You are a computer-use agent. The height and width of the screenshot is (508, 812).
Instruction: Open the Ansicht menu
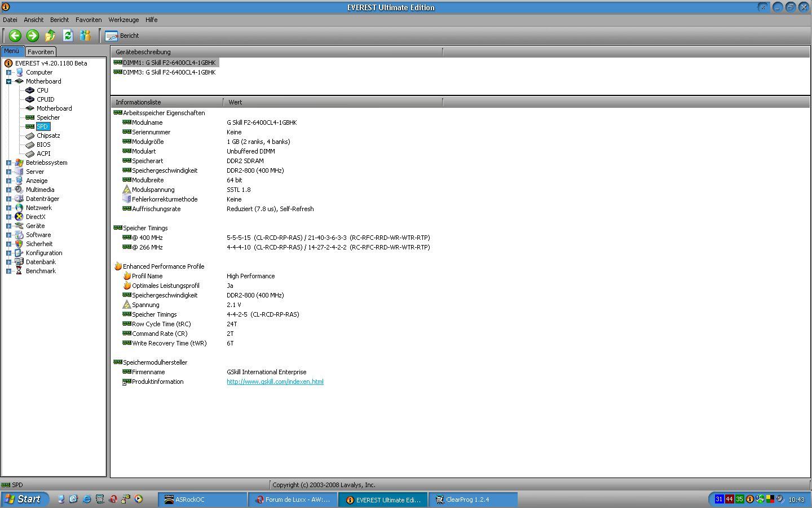click(x=34, y=20)
